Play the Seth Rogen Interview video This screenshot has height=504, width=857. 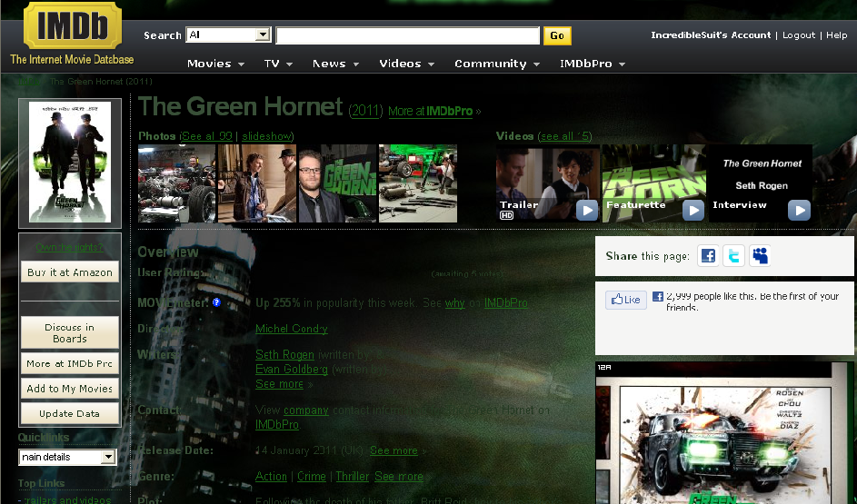tap(761, 183)
